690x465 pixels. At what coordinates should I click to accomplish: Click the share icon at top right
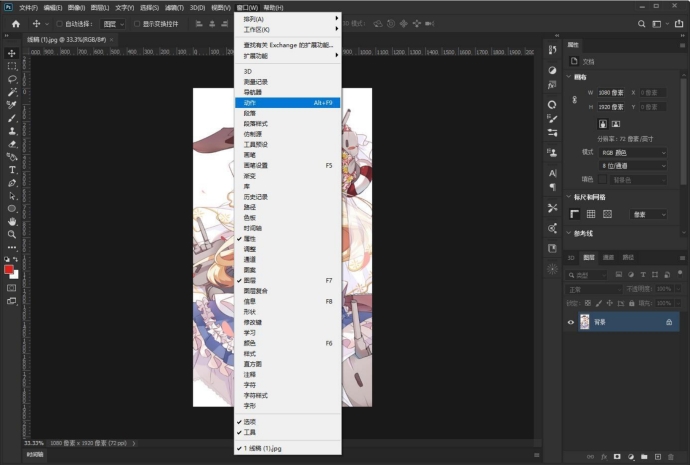[x=679, y=24]
